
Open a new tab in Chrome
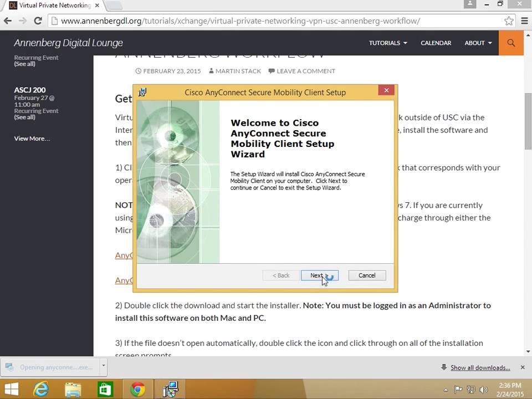pos(114,6)
